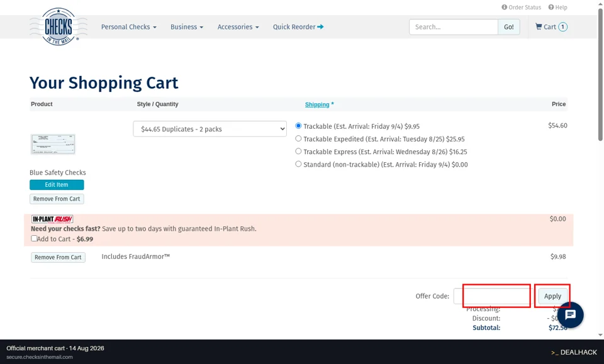
Task: Check Add to Cart In-Plant Rush $6.99
Action: tap(34, 238)
